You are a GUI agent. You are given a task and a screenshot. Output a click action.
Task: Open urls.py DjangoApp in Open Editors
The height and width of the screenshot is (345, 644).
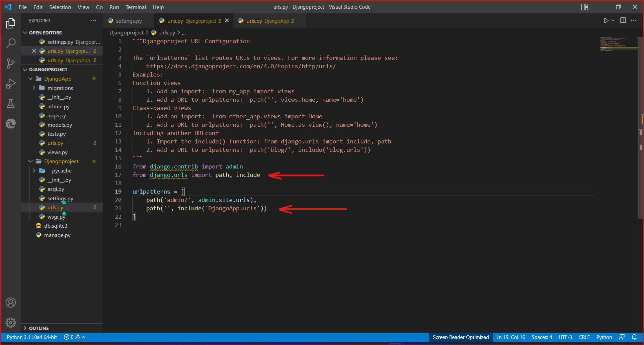[x=62, y=60]
